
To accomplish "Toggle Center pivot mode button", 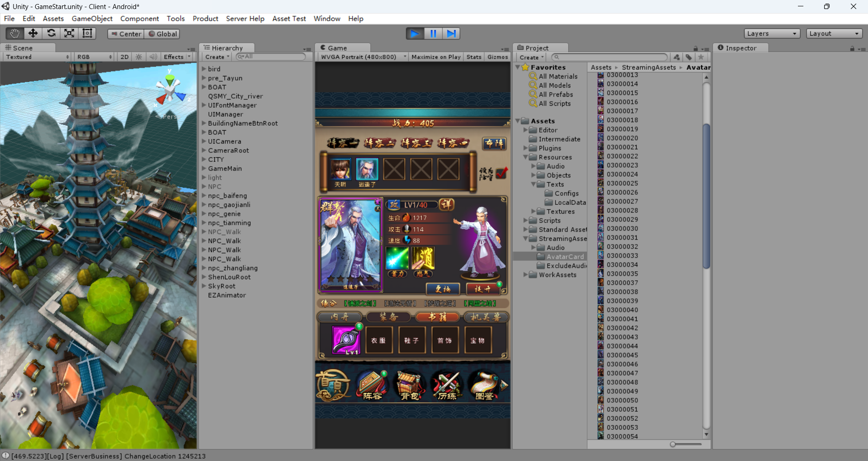I will 126,34.
